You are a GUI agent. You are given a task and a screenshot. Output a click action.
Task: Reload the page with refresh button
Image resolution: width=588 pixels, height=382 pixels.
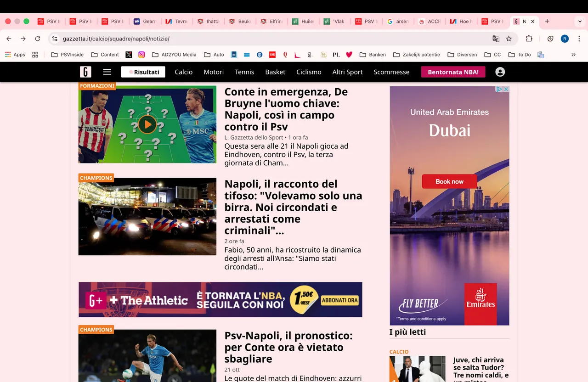click(38, 39)
